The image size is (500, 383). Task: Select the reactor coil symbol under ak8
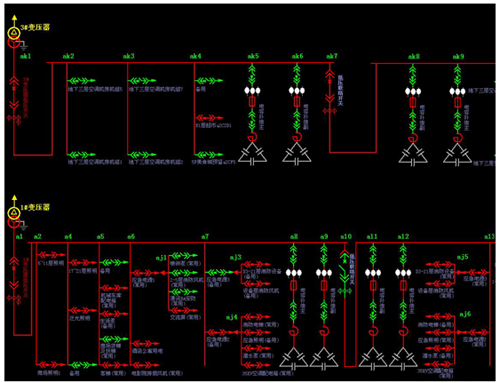413,137
